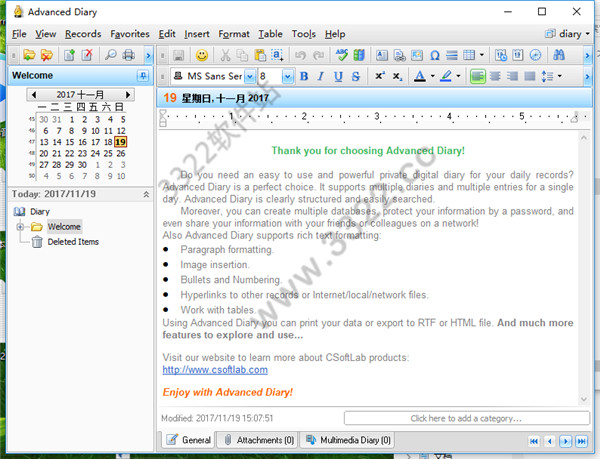The height and width of the screenshot is (459, 600).
Task: Set paragraph alignment to justify
Action: click(530, 76)
